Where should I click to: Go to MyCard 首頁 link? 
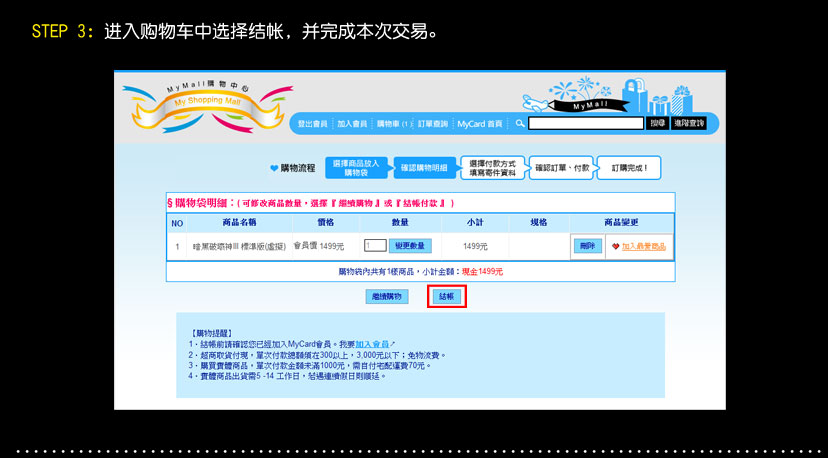(x=479, y=124)
